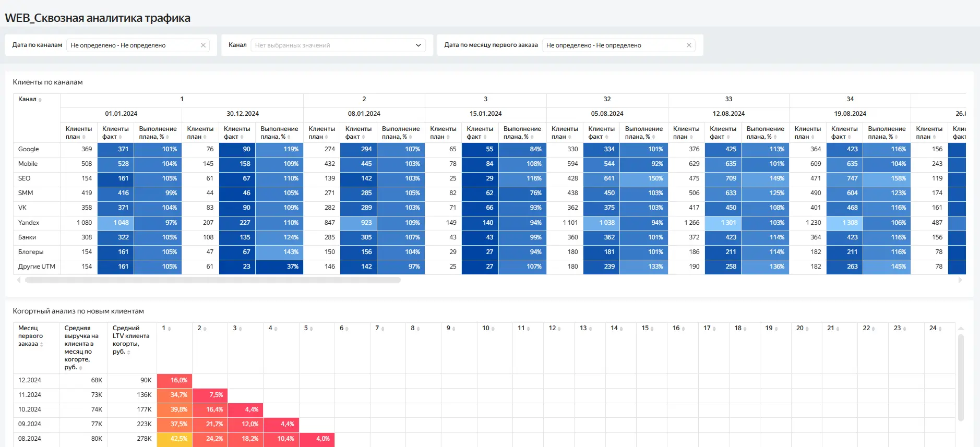Image resolution: width=980 pixels, height=447 pixels.
Task: Click the '42,5%' cohort cell
Action: [x=174, y=439]
